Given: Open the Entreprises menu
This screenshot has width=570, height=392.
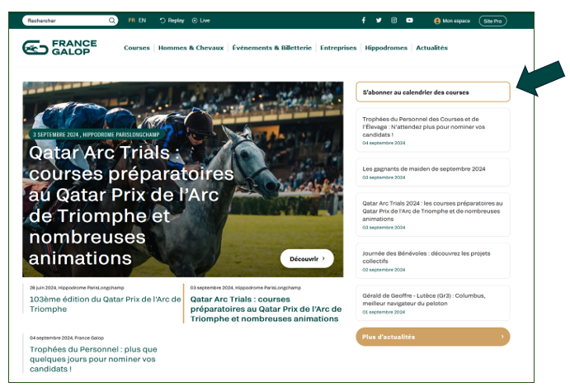Looking at the screenshot, I should click(x=338, y=48).
